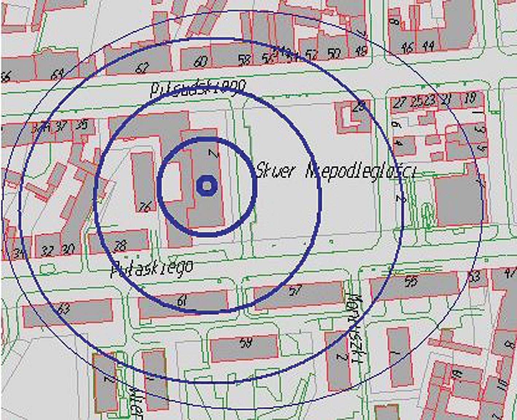Click building number 55
This screenshot has width=517, height=420.
click(411, 282)
